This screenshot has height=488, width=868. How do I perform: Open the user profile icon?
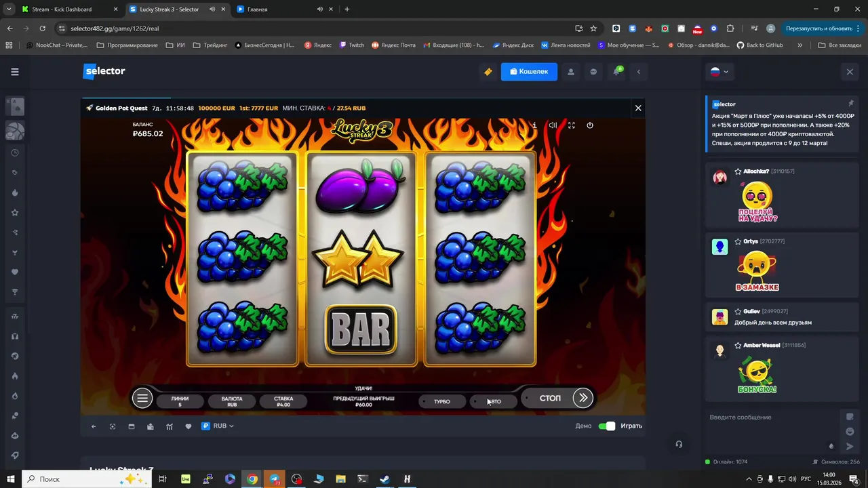[571, 71]
